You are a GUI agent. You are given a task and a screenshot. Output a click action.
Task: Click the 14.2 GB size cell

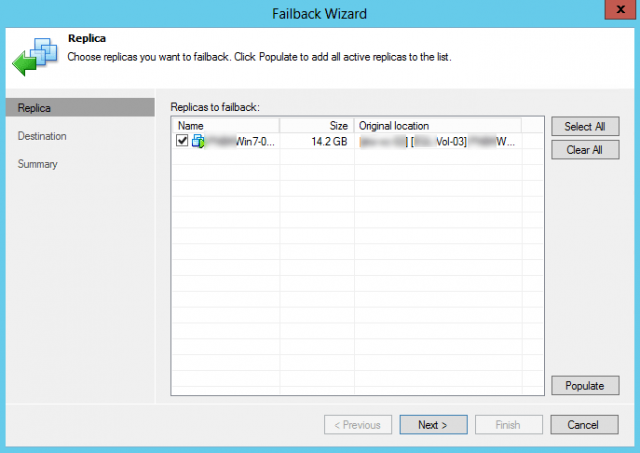click(x=329, y=142)
